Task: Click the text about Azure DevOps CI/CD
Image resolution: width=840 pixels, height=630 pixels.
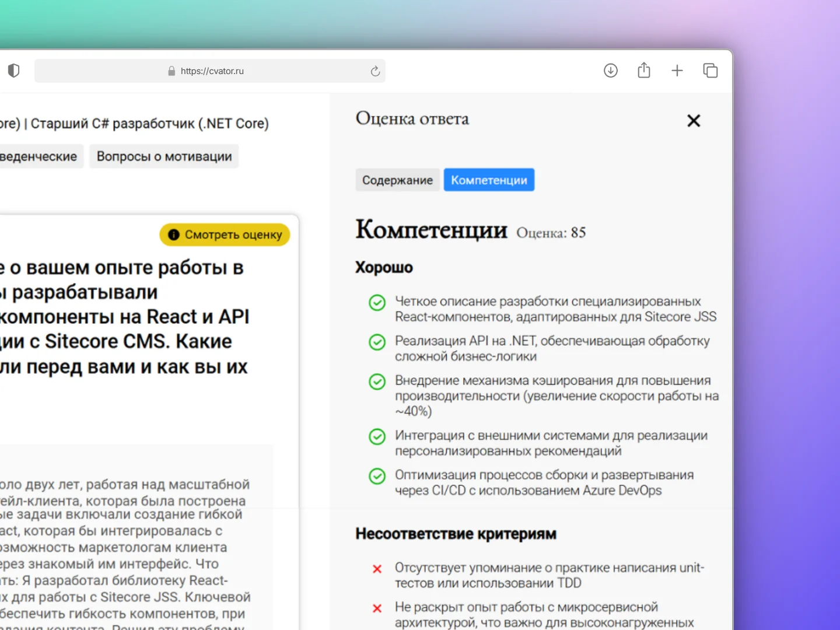Action: 544,482
